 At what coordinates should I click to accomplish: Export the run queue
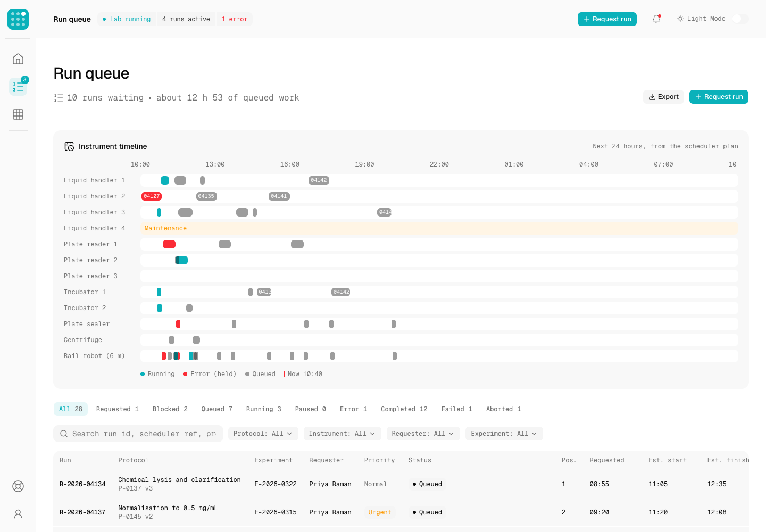(x=663, y=97)
